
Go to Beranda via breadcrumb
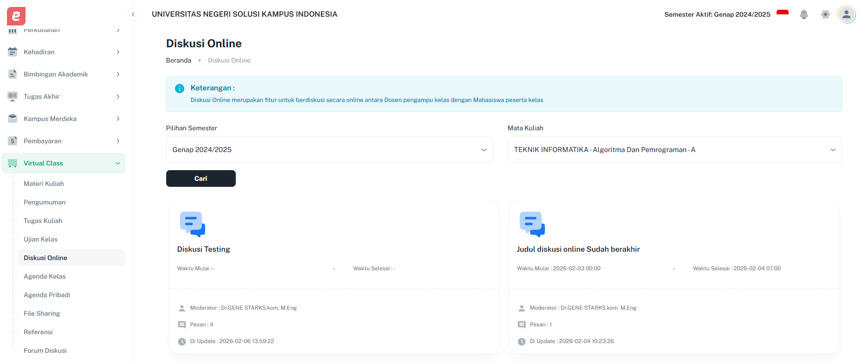179,60
